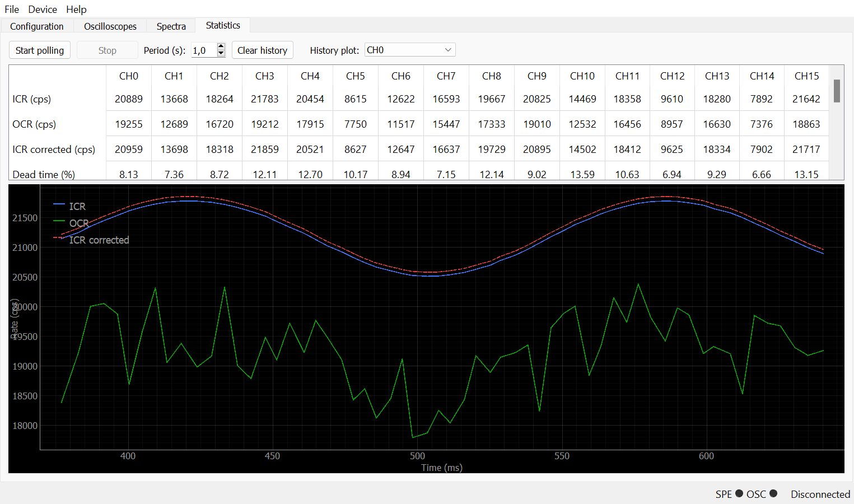The height and width of the screenshot is (504, 854).
Task: Click the blue ICR legend line sample
Action: (x=59, y=205)
